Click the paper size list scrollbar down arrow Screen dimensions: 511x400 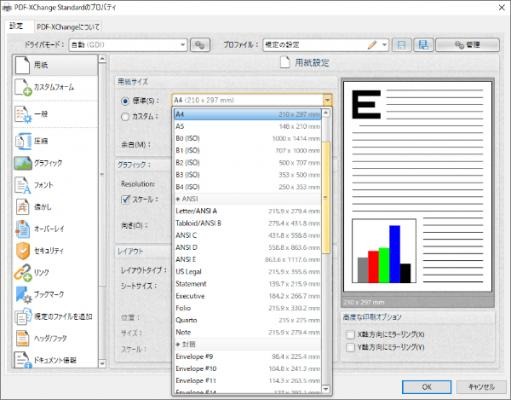tap(326, 389)
